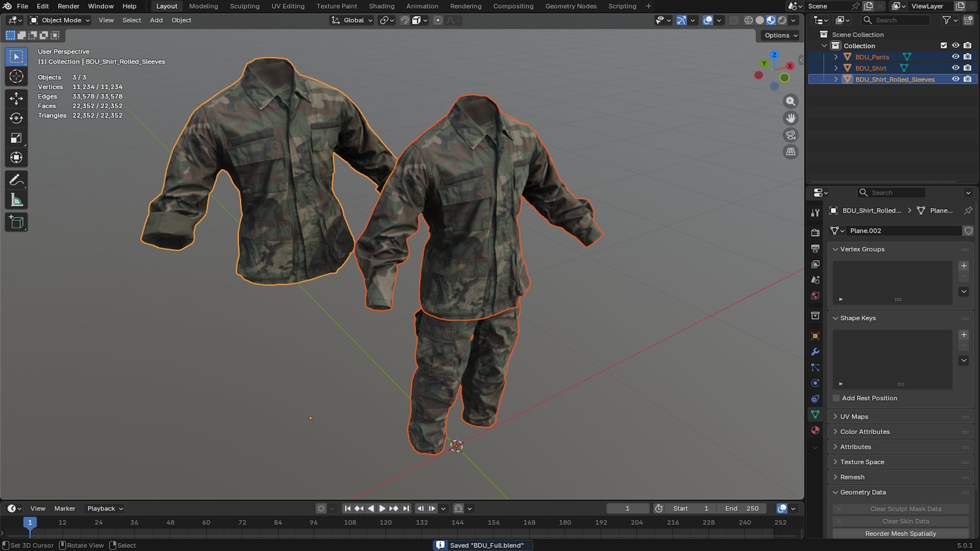Hide BDU_Pants in the viewport

[x=955, y=57]
